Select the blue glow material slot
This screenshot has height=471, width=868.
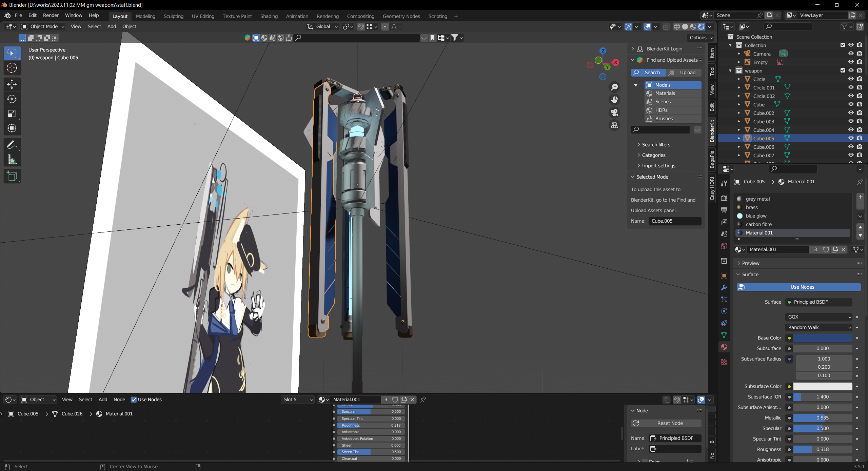click(x=793, y=216)
